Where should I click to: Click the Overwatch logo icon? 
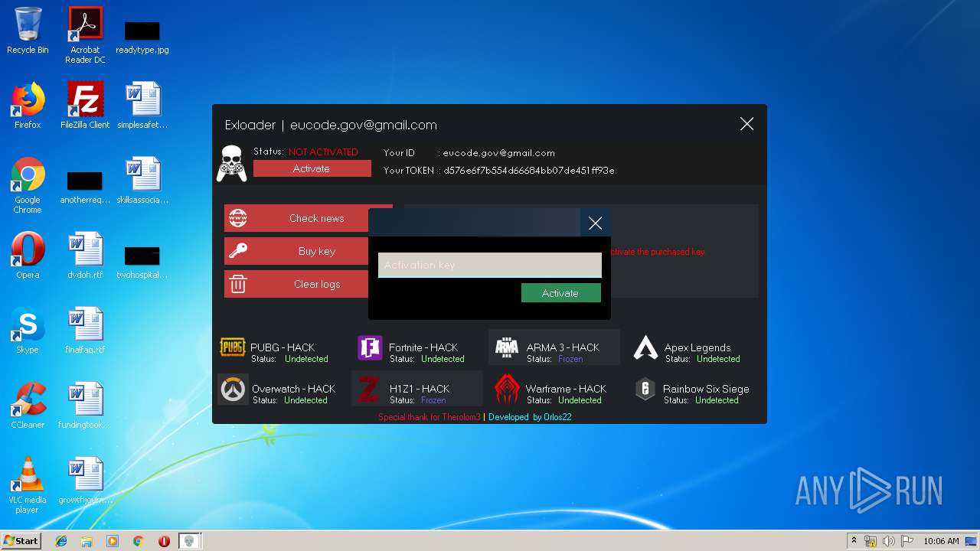coord(233,390)
